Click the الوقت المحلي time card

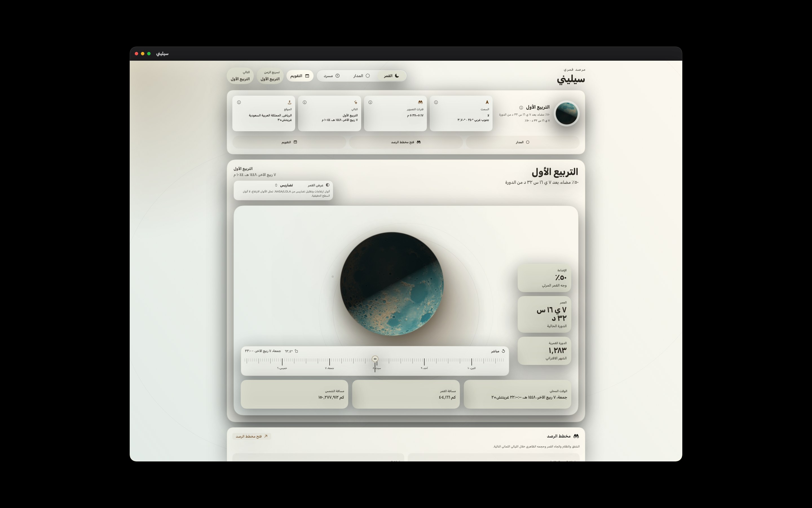click(x=517, y=395)
